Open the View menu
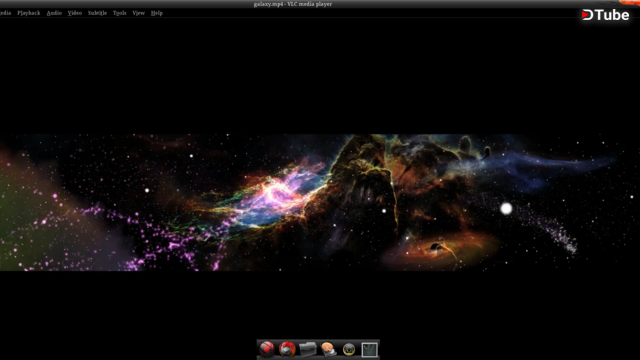Viewport: 640px width, 360px height. pyautogui.click(x=138, y=13)
